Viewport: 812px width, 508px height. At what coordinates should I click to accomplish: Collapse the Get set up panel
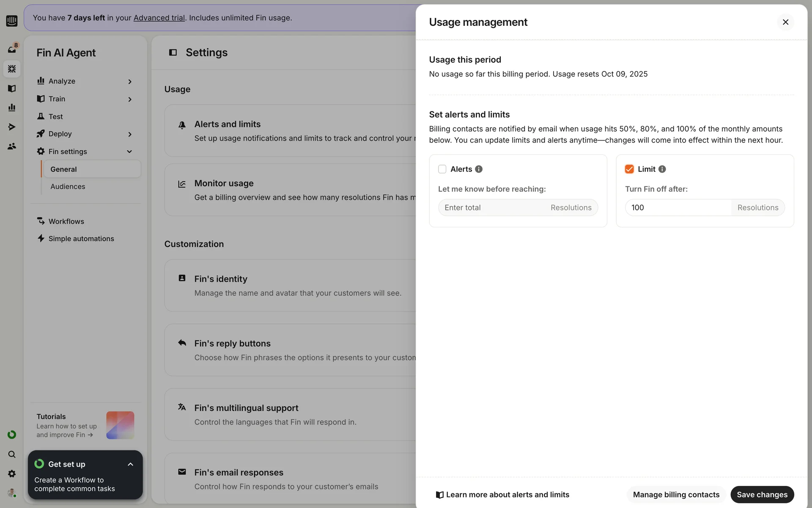click(130, 464)
